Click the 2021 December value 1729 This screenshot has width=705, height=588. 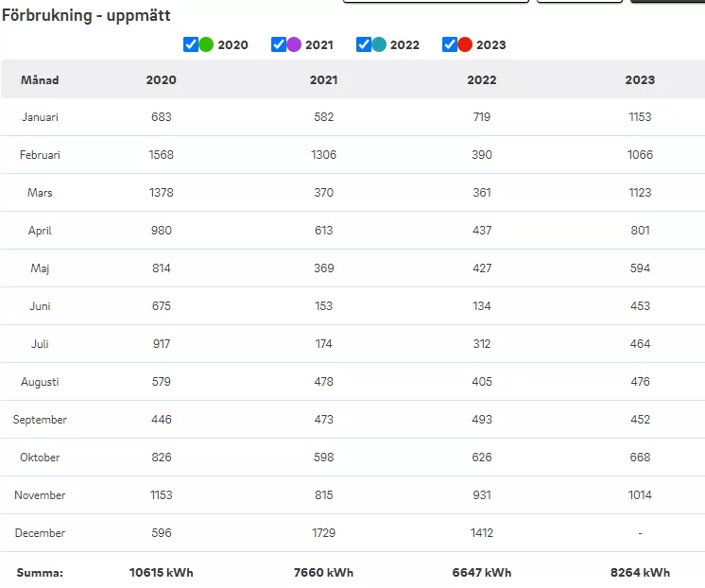coord(323,533)
